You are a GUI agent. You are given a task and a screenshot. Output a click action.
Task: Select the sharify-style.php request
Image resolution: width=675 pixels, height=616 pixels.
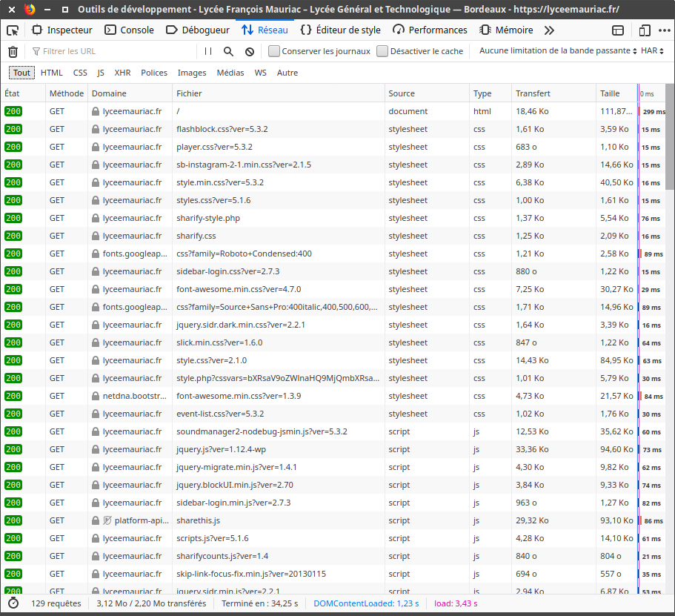pyautogui.click(x=333, y=218)
